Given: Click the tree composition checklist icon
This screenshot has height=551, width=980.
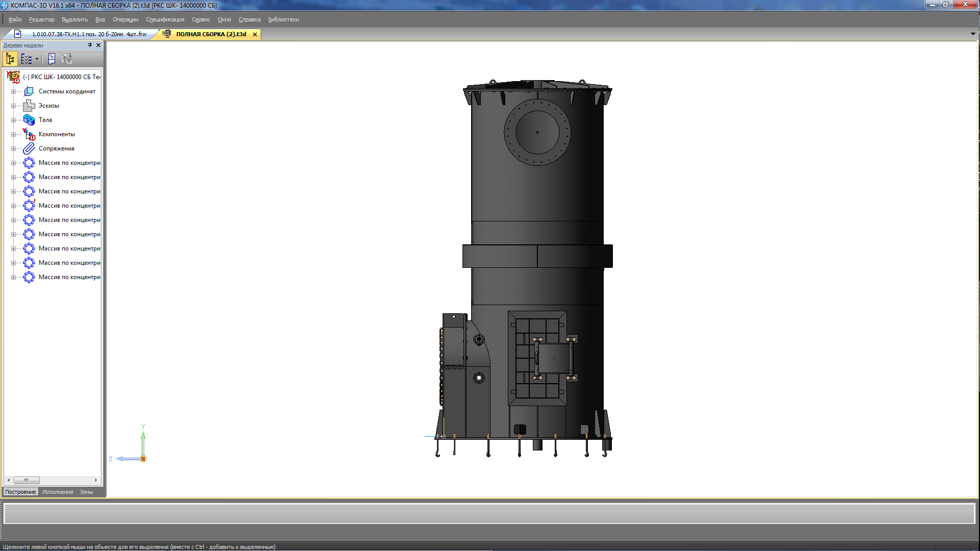Looking at the screenshot, I should coord(27,59).
